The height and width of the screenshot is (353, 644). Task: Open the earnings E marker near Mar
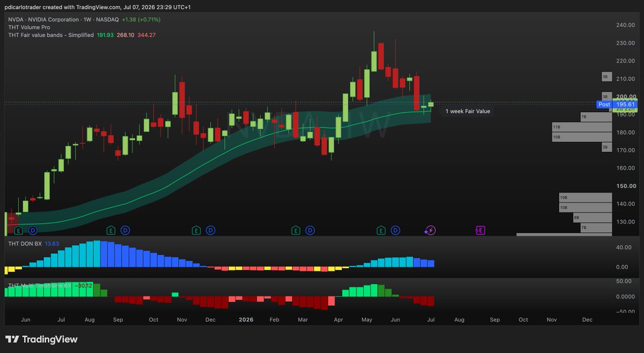point(296,231)
